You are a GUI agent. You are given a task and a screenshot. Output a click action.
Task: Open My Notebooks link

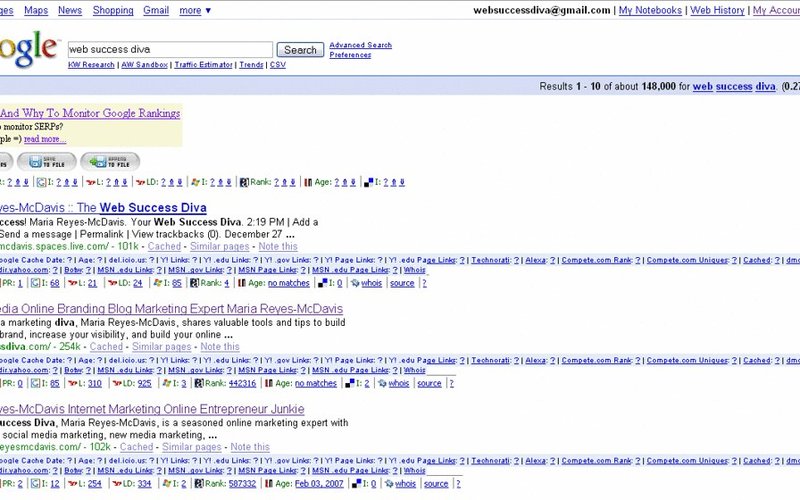click(x=650, y=10)
